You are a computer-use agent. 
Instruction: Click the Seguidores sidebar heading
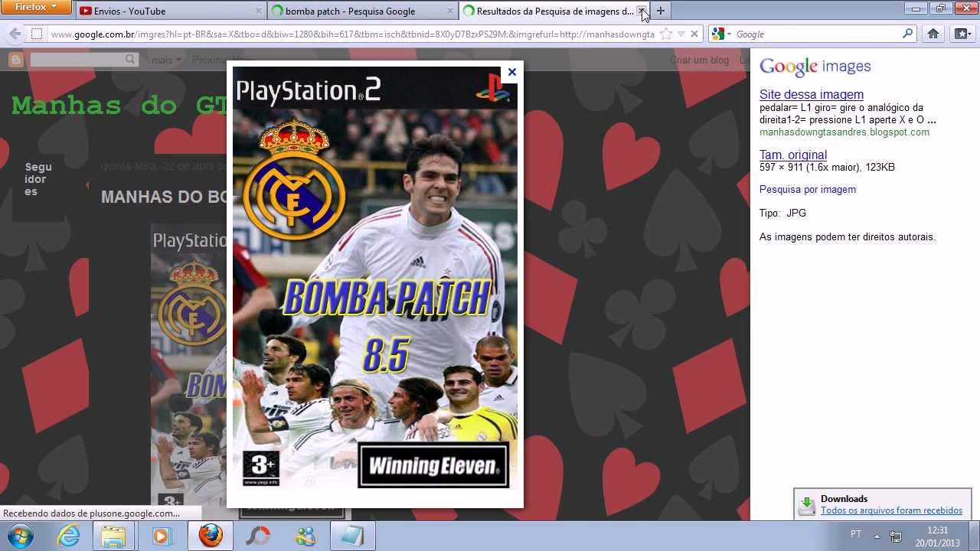coord(38,179)
